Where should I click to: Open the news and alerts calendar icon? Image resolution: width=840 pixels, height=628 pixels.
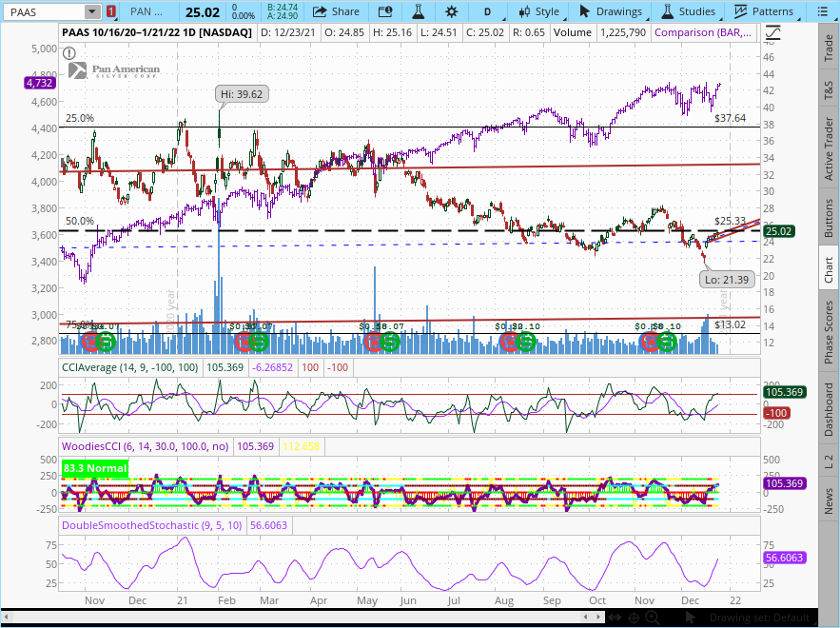385,11
